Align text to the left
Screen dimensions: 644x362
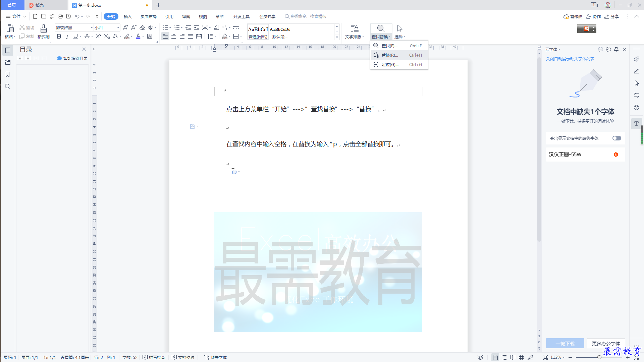(x=165, y=36)
